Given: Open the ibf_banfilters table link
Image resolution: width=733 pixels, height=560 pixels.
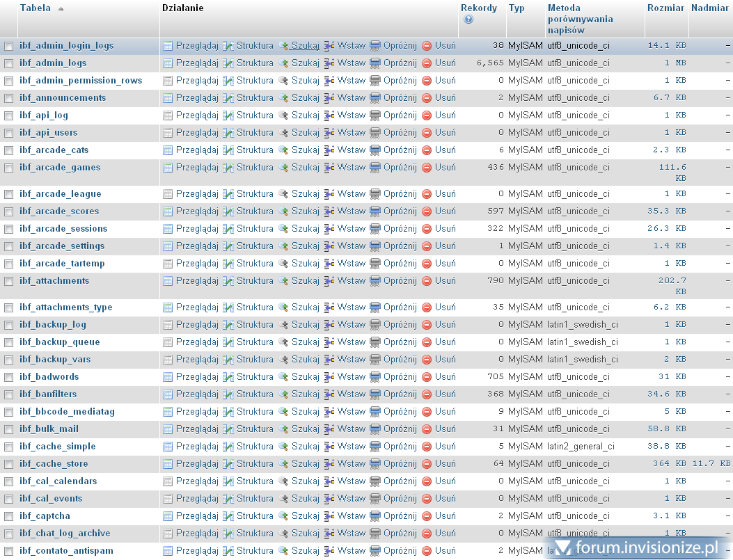Looking at the screenshot, I should point(48,394).
